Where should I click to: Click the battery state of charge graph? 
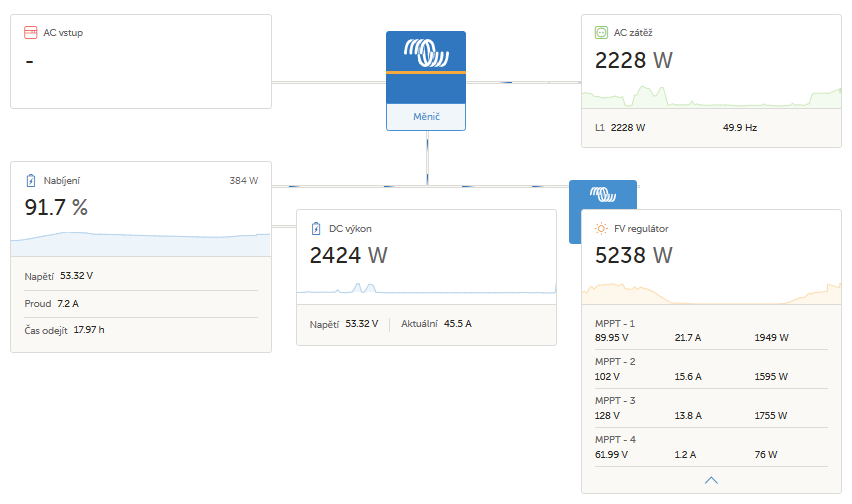pyautogui.click(x=141, y=244)
